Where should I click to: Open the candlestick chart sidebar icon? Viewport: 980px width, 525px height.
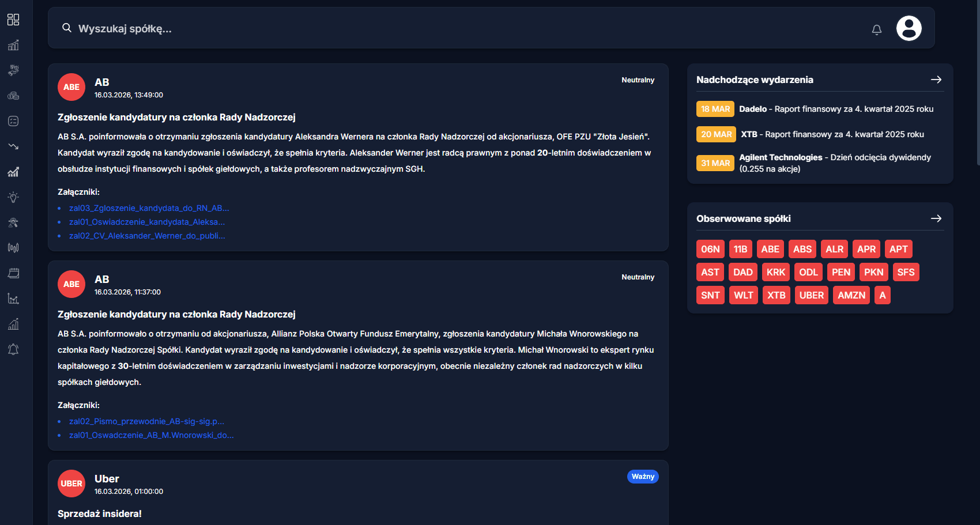point(13,248)
